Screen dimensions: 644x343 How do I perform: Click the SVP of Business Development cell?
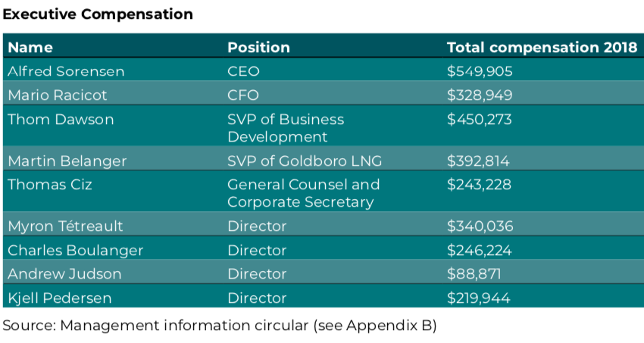coord(286,128)
